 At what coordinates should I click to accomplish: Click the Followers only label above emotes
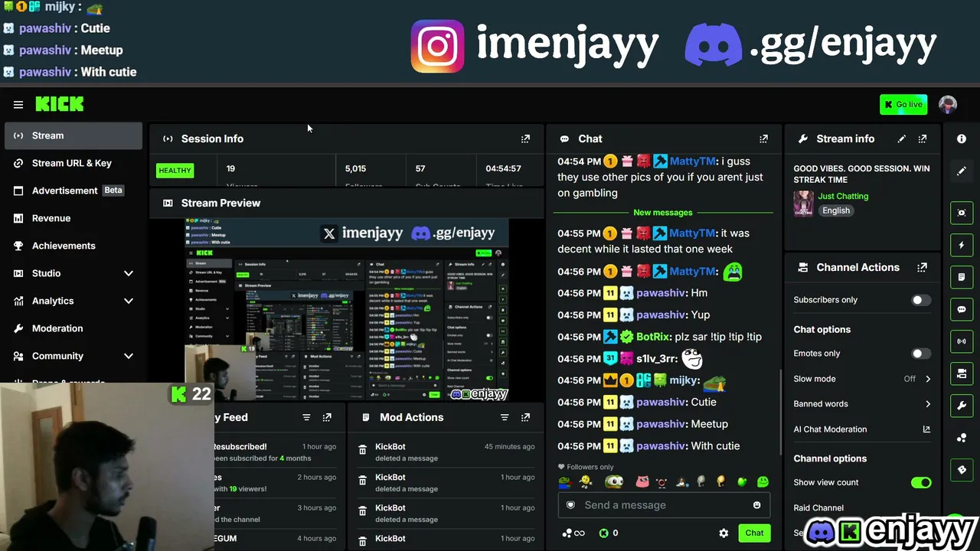[586, 467]
